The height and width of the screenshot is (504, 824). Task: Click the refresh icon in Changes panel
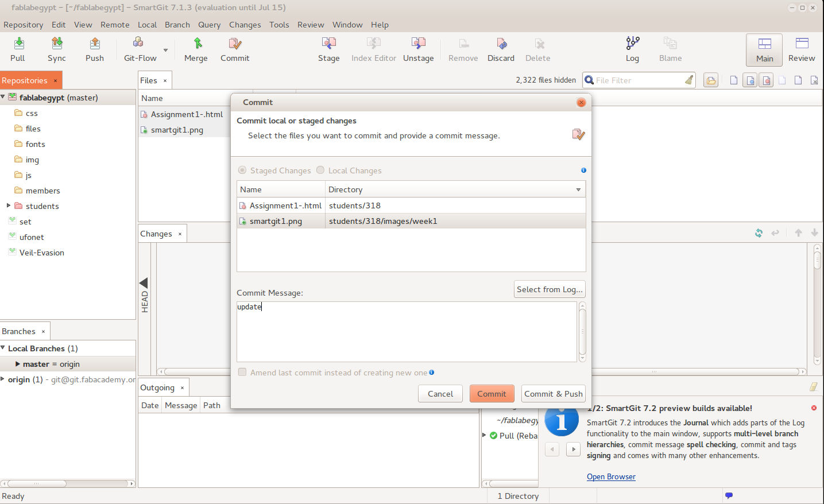pyautogui.click(x=759, y=233)
